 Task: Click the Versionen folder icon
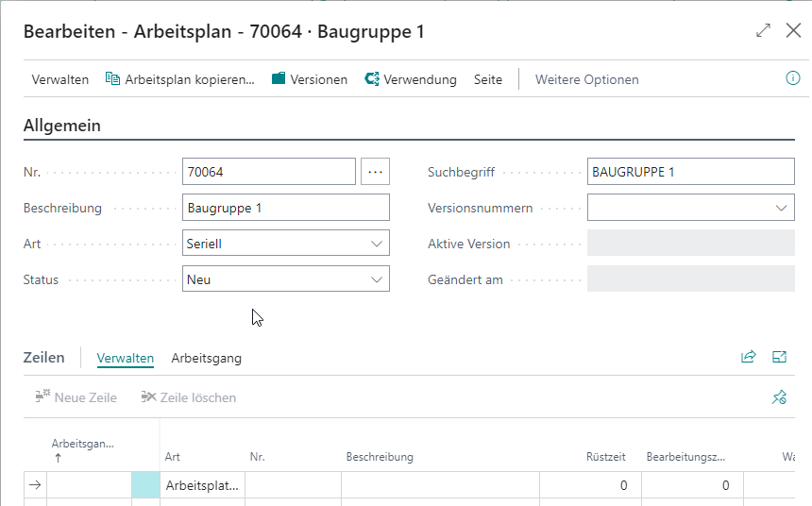279,78
